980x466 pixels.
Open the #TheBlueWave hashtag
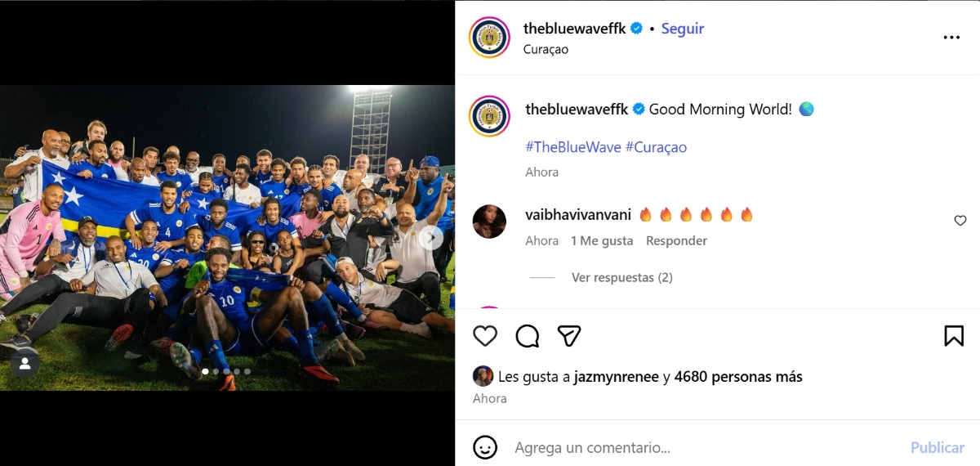[x=572, y=147]
